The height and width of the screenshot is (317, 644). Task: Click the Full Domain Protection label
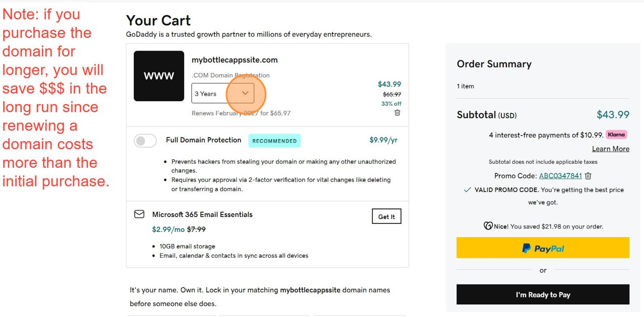pyautogui.click(x=204, y=140)
